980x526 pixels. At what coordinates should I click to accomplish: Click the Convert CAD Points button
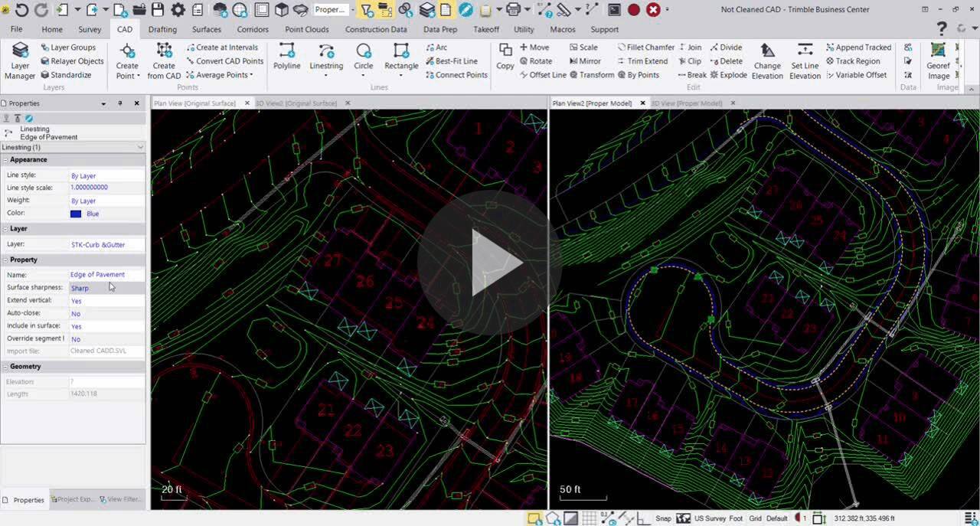point(224,61)
